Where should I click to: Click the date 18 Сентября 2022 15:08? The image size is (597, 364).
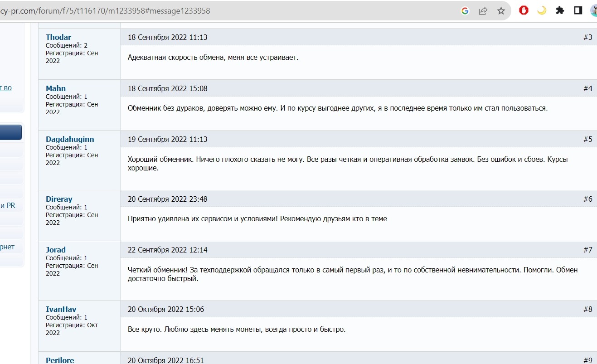[x=168, y=88]
